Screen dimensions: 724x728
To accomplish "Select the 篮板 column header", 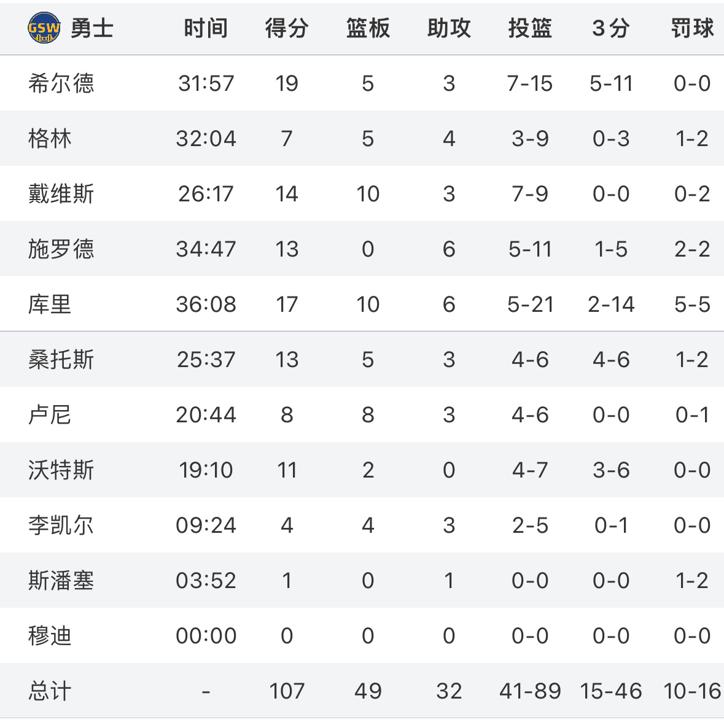I will [x=368, y=28].
